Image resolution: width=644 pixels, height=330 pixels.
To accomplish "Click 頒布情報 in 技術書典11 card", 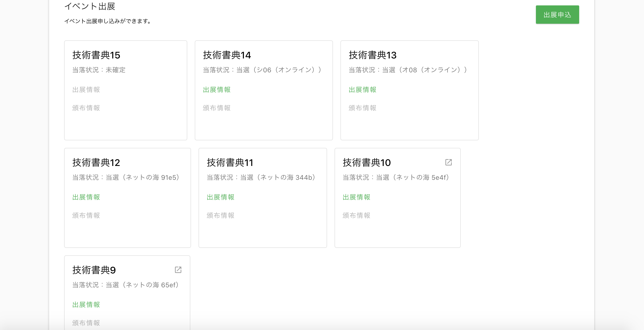I will [220, 215].
